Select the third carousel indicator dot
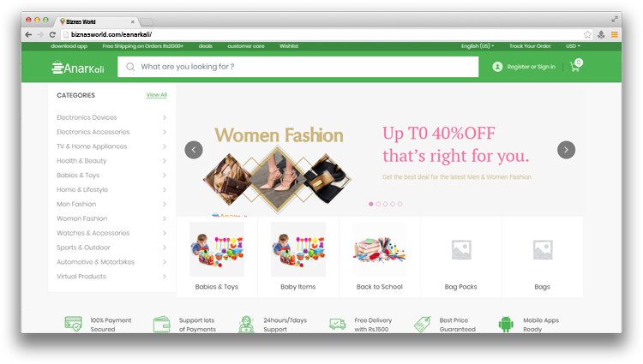 (x=385, y=204)
